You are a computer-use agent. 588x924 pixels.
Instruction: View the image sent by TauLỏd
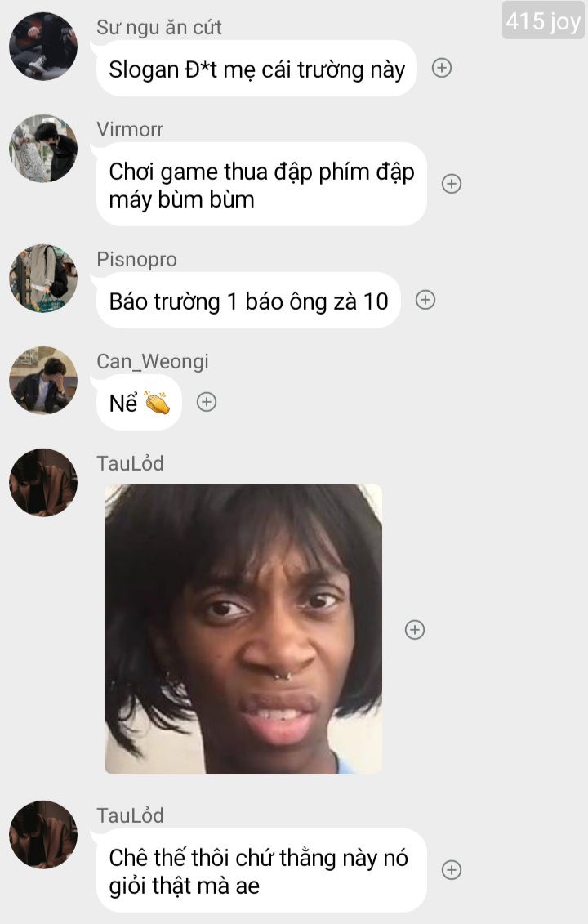pyautogui.click(x=243, y=629)
